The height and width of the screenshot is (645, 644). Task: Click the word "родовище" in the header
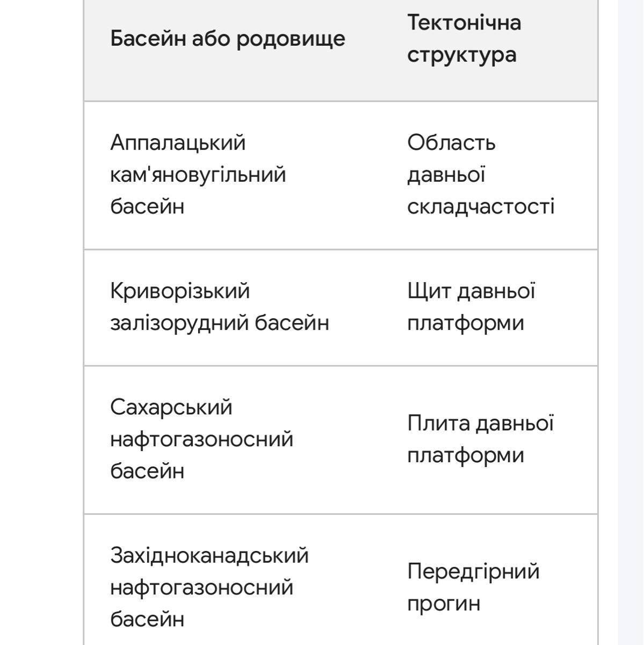tap(291, 39)
